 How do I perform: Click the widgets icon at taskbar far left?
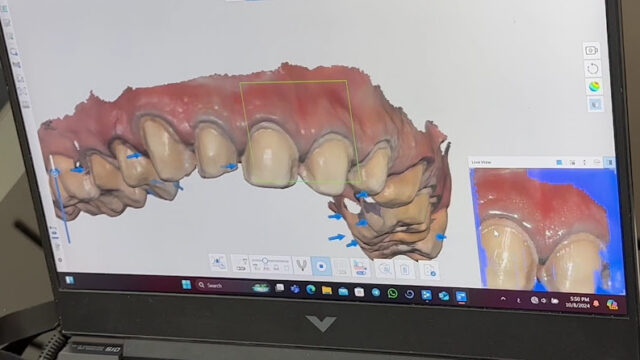coord(70,280)
